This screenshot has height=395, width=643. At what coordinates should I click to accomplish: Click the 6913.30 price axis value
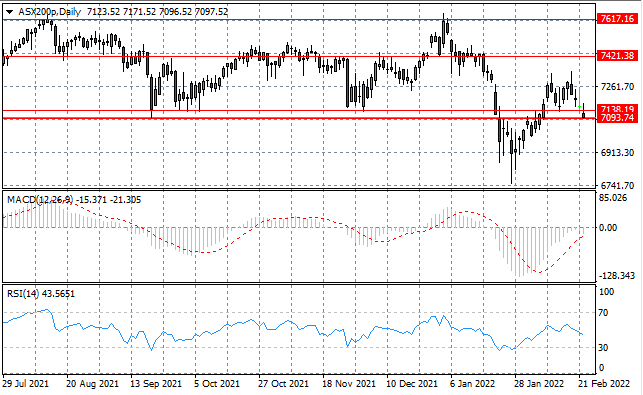[617, 153]
